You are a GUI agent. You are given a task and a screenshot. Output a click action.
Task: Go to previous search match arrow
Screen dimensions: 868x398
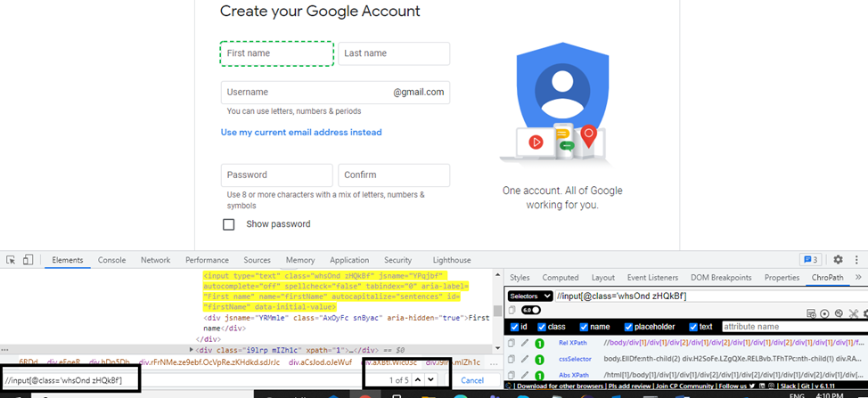pos(418,380)
